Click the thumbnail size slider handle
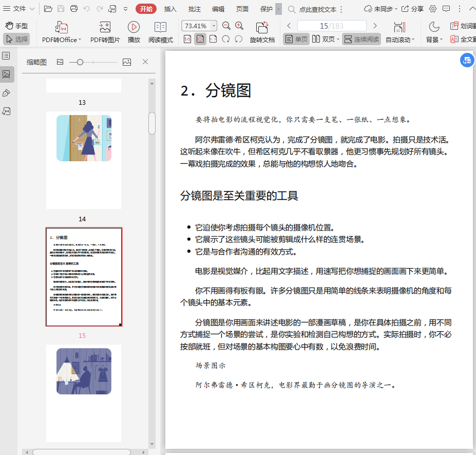 coord(80,62)
